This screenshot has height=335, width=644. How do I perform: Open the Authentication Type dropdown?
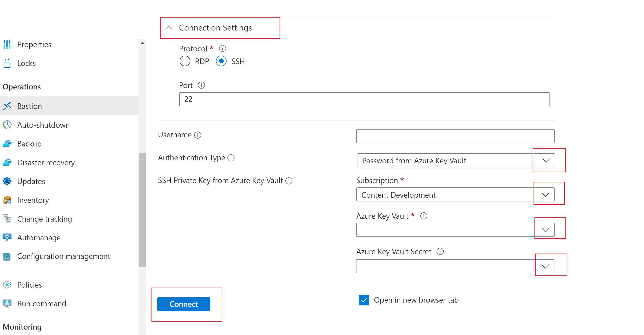click(x=546, y=160)
